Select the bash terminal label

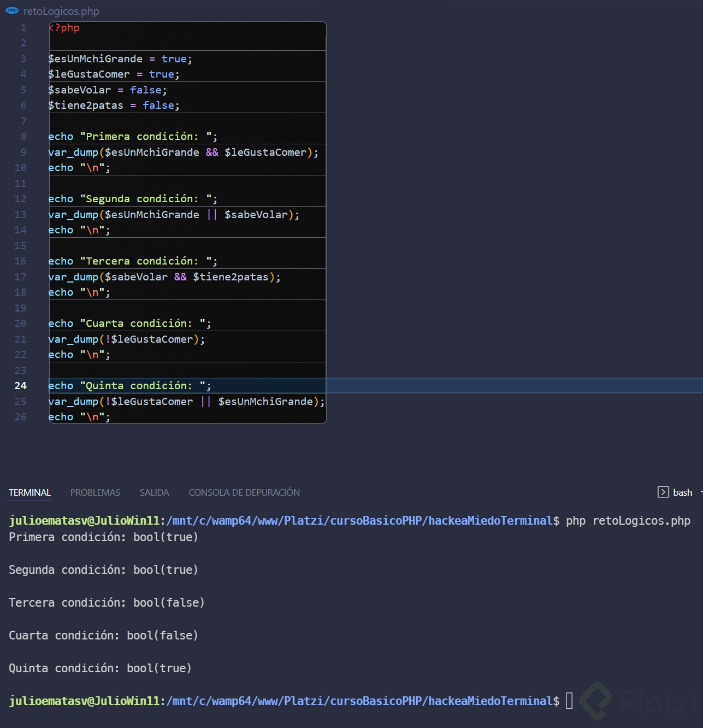click(682, 492)
